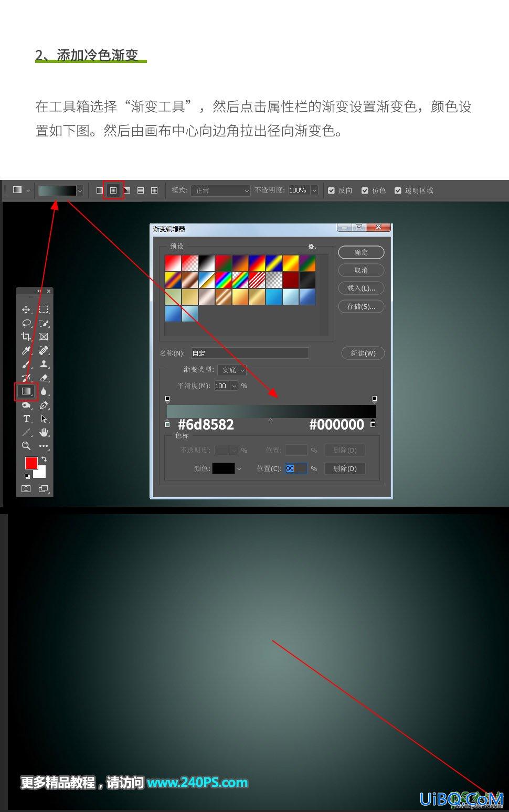
Task: Select the Healing Brush tool
Action: (44, 350)
